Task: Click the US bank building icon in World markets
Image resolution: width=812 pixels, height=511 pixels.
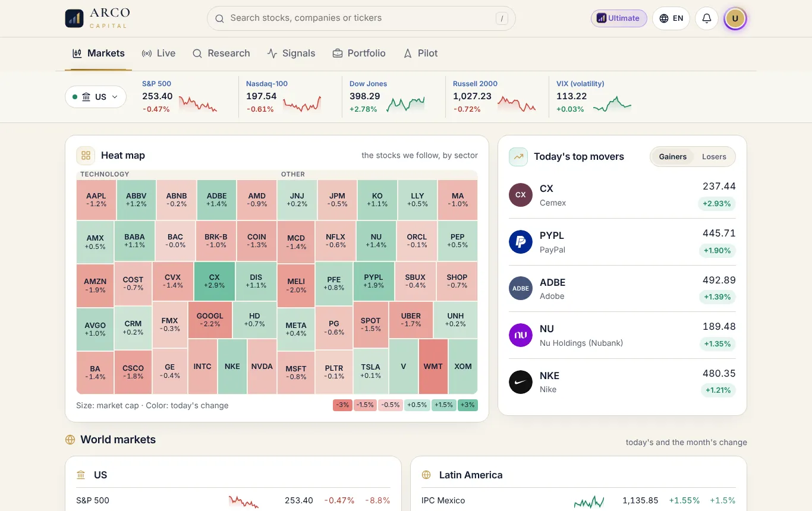Action: click(x=81, y=475)
